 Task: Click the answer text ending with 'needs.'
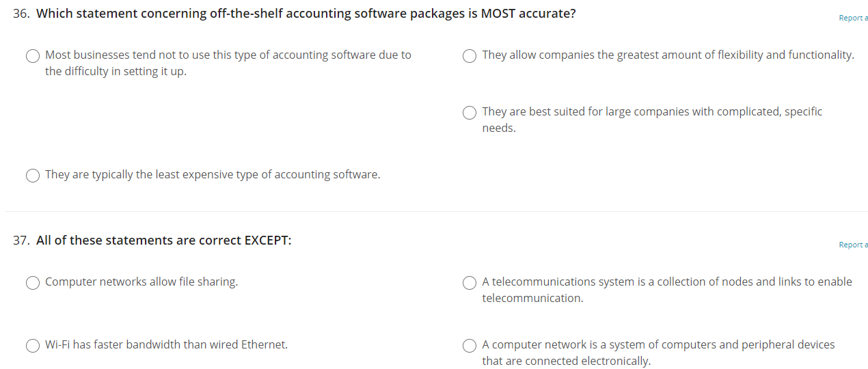click(499, 128)
